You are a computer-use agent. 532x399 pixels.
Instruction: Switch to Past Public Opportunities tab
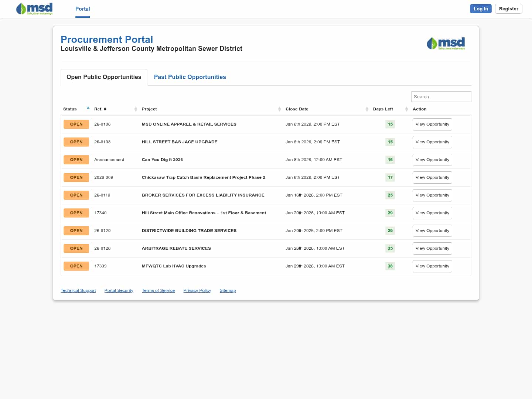[x=190, y=77]
